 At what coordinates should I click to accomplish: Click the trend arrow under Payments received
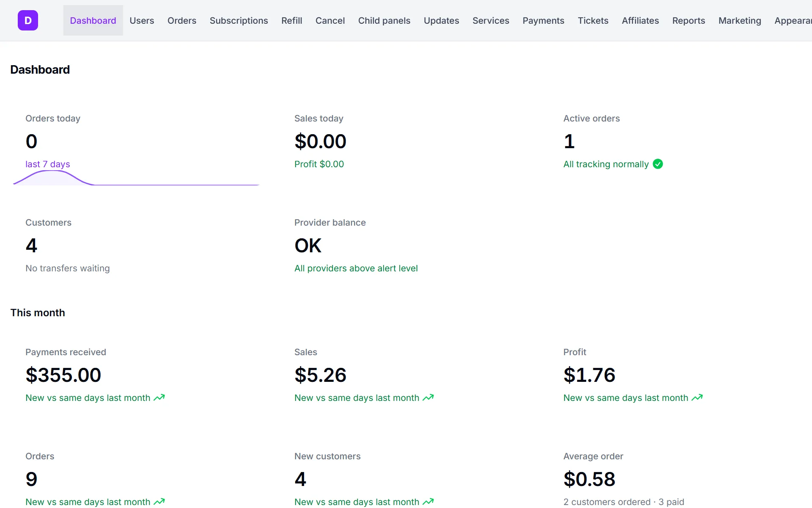[x=159, y=398]
